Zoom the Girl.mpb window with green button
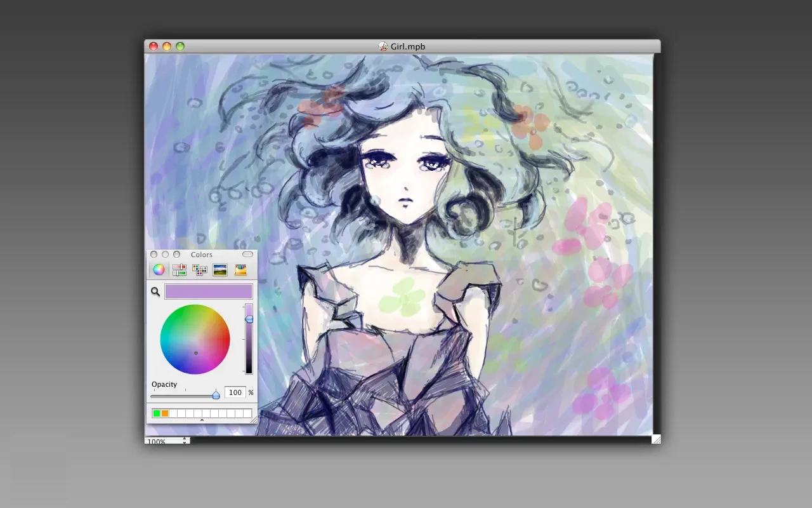Screen dimensions: 812x508 coord(180,46)
